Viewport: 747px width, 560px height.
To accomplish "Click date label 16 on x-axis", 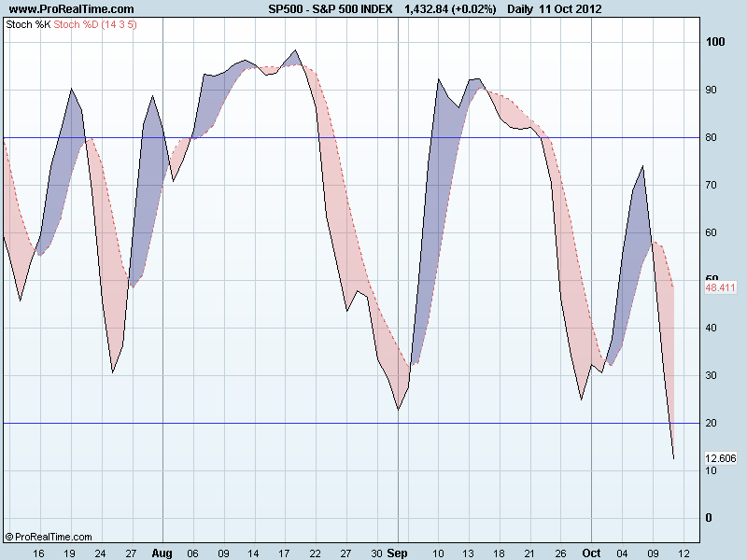I will coord(38,553).
